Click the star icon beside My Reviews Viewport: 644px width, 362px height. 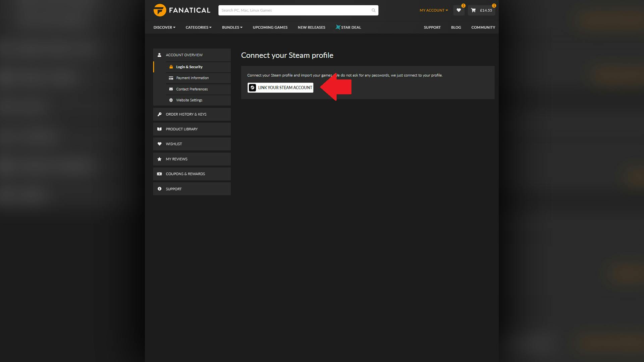click(159, 159)
